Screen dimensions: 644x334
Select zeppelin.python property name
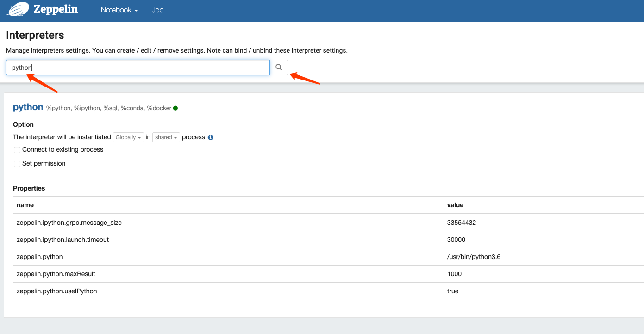point(39,257)
